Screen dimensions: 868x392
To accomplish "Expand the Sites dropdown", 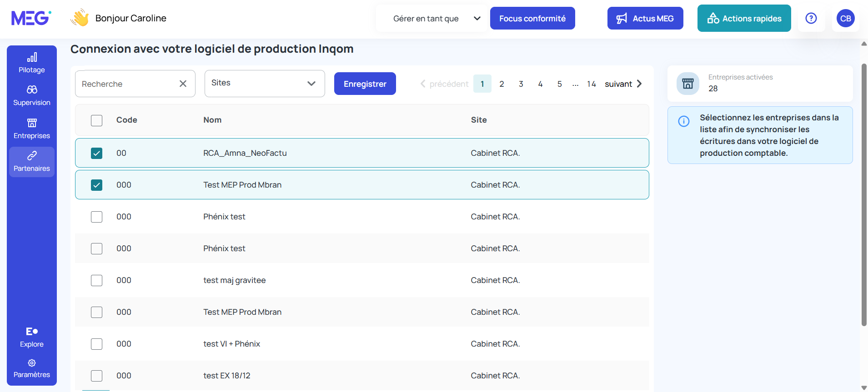I will tap(265, 84).
